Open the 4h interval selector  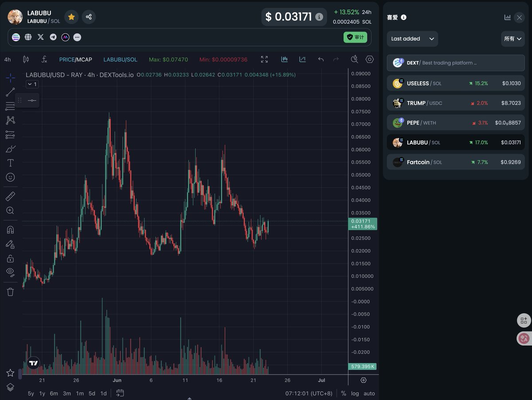(8, 59)
